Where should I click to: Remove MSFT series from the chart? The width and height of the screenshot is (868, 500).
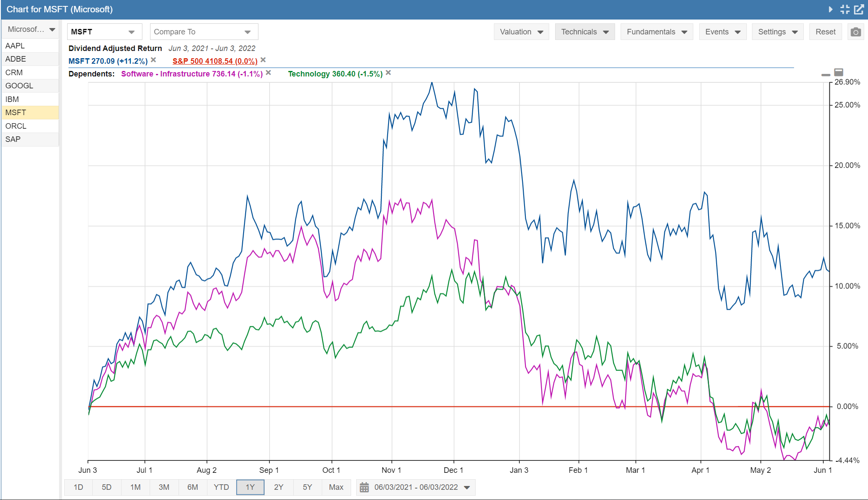[153, 60]
